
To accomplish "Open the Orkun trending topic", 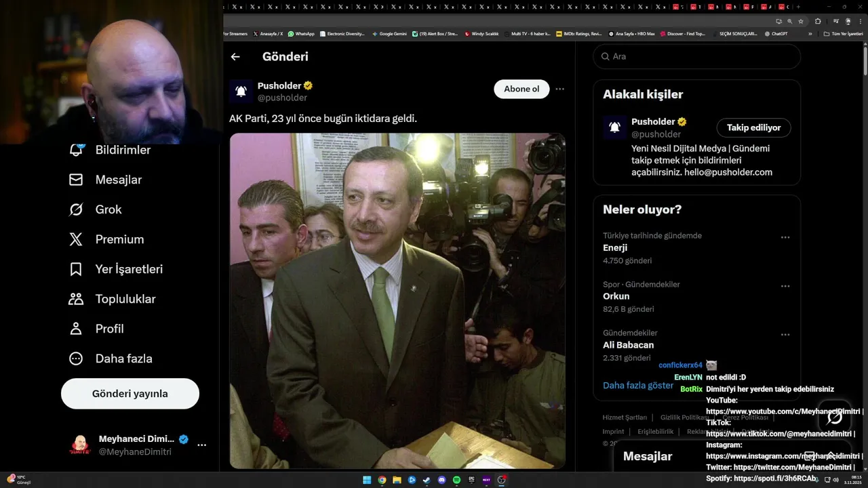I will 616,296.
